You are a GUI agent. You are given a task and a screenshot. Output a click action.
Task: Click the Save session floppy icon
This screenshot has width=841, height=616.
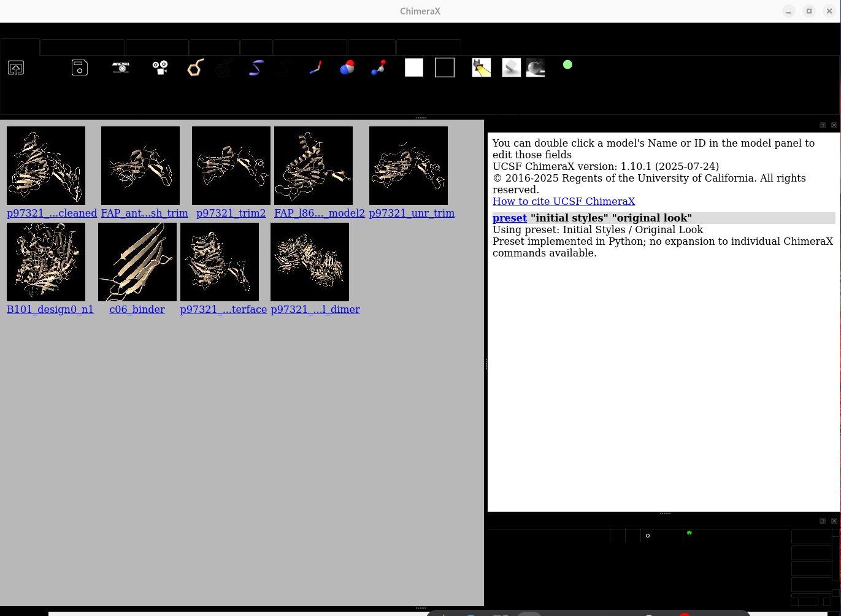80,67
